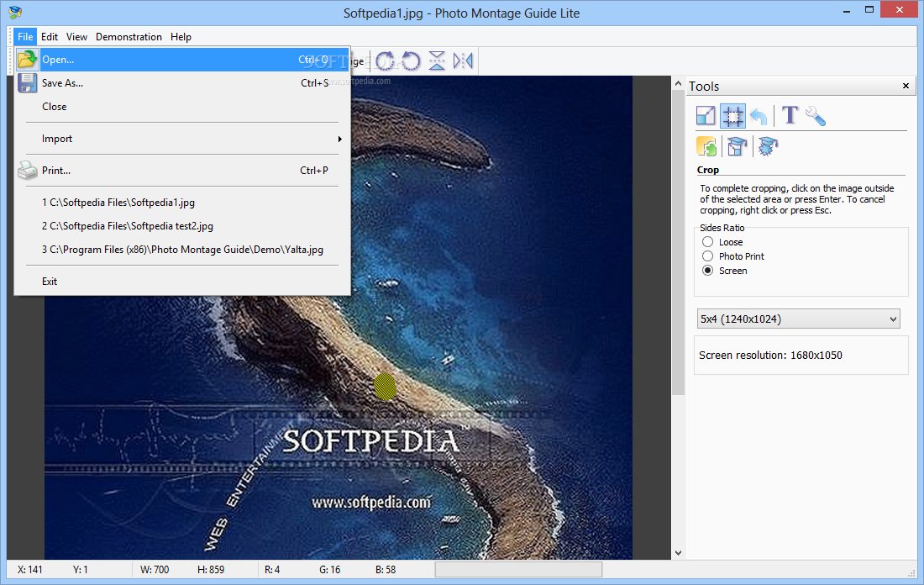Image resolution: width=924 pixels, height=585 pixels.
Task: Open recent file Softpedia test2.jpg
Action: click(x=182, y=226)
